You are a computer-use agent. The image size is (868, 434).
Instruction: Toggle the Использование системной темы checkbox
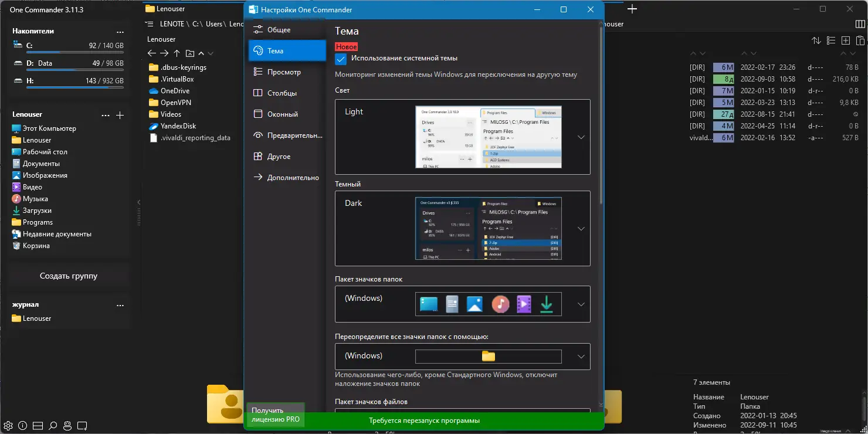[x=341, y=59]
